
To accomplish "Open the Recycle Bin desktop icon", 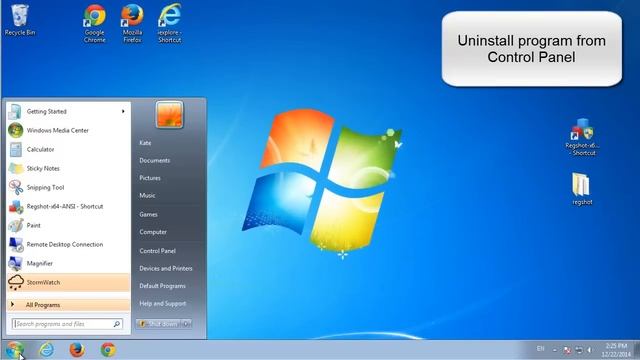I will 19,20.
